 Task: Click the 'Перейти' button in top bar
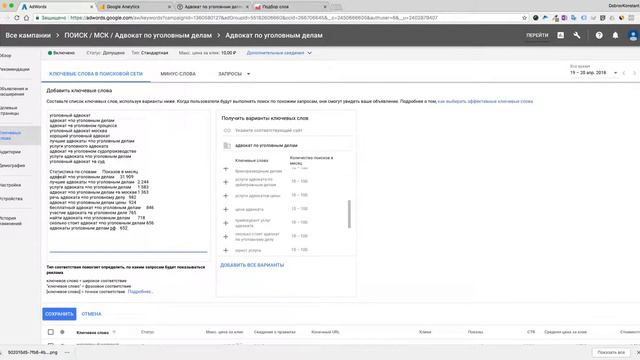(537, 36)
